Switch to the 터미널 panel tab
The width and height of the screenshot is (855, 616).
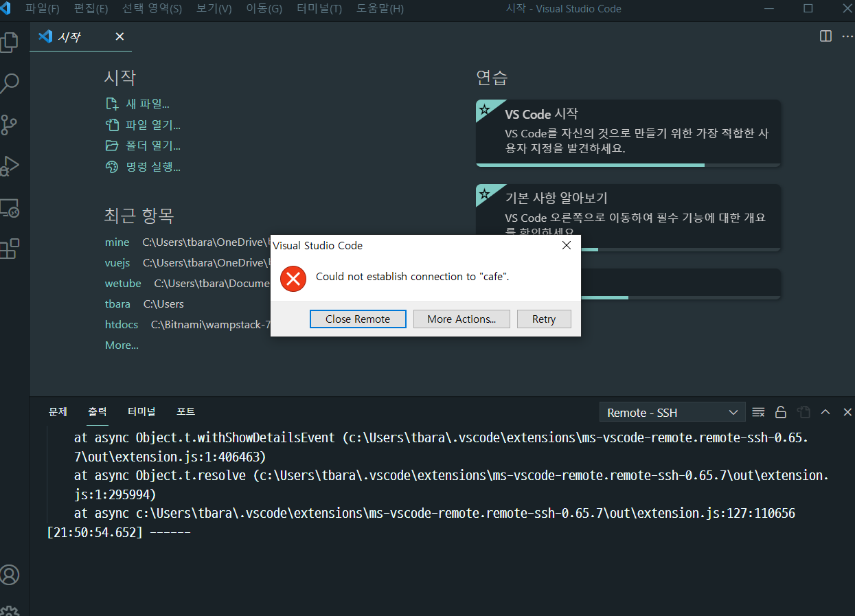pos(141,411)
